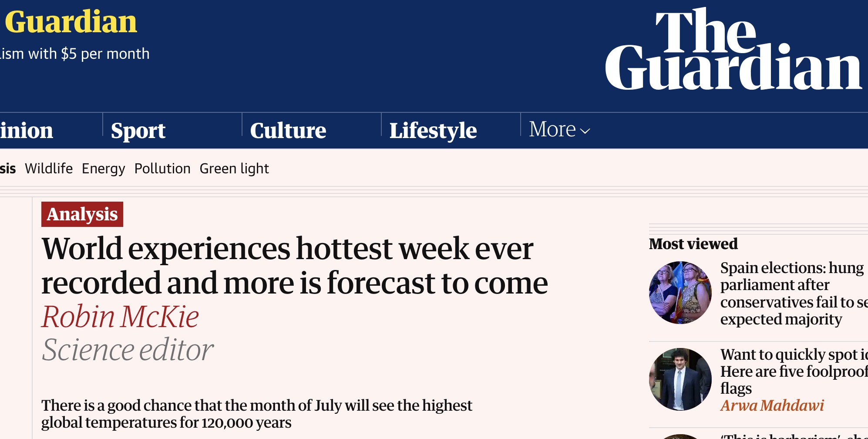The width and height of the screenshot is (868, 439).
Task: Go to the Lifestyle section
Action: [x=433, y=131]
